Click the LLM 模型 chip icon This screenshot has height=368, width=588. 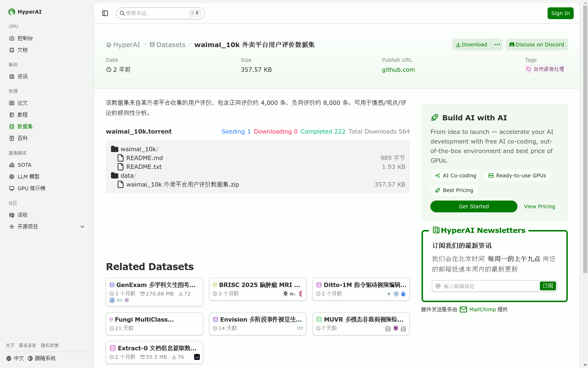coord(12,177)
